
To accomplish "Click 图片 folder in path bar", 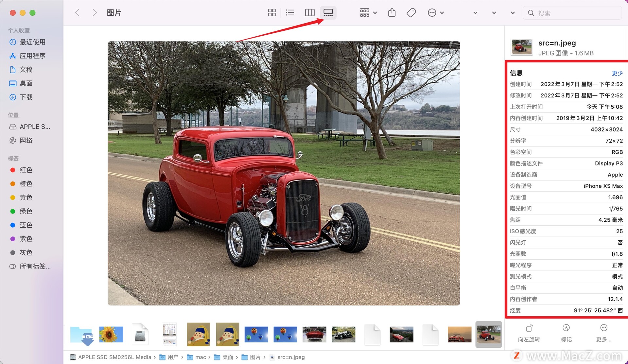I will click(x=251, y=357).
